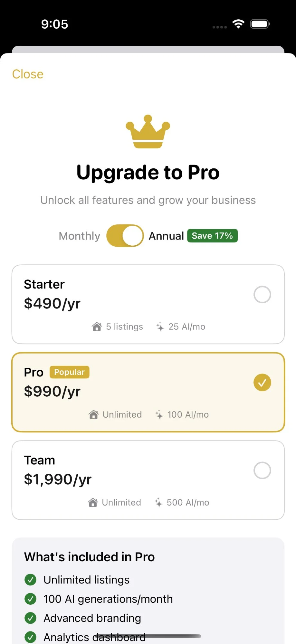Tap green checkmark next to Advanced branding
Image resolution: width=296 pixels, height=644 pixels.
tap(30, 618)
